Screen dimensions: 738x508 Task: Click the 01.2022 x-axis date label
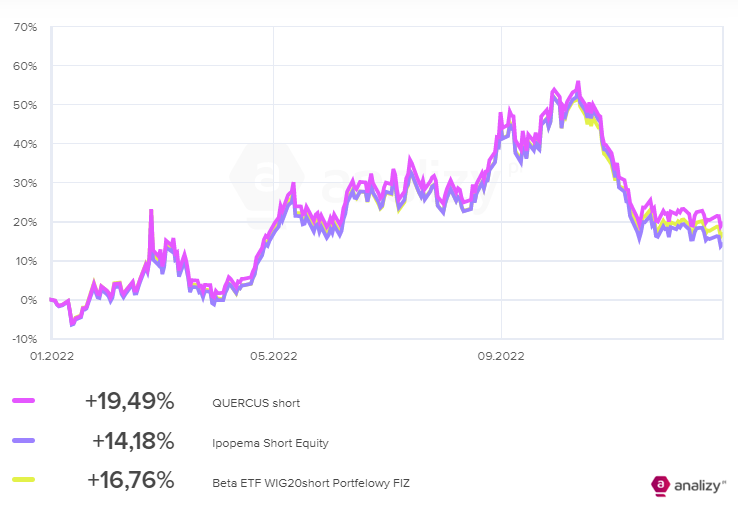coord(50,354)
